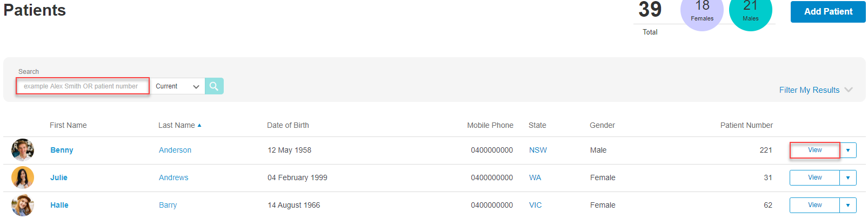The width and height of the screenshot is (868, 219).
Task: Open the Benny first name link
Action: [x=62, y=150]
